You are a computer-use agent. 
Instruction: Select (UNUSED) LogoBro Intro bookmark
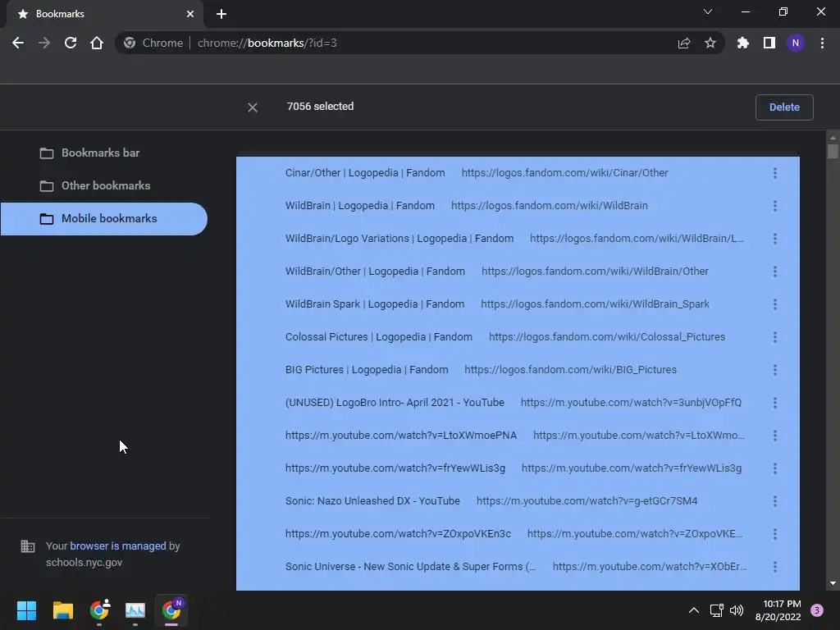[518, 403]
